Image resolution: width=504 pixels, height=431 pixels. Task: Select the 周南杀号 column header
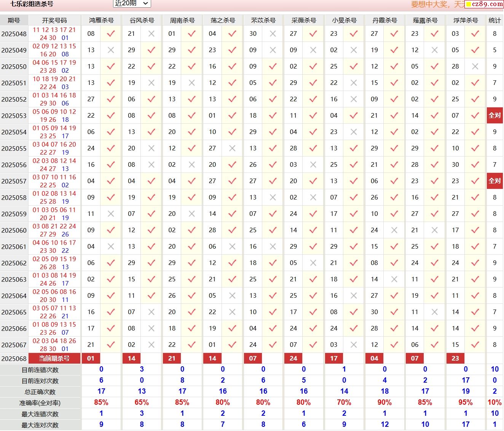click(x=182, y=20)
